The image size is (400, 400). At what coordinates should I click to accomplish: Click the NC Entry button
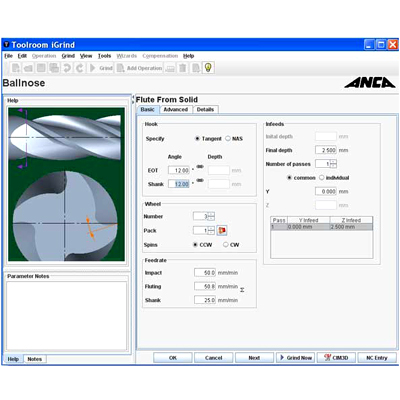[377, 358]
